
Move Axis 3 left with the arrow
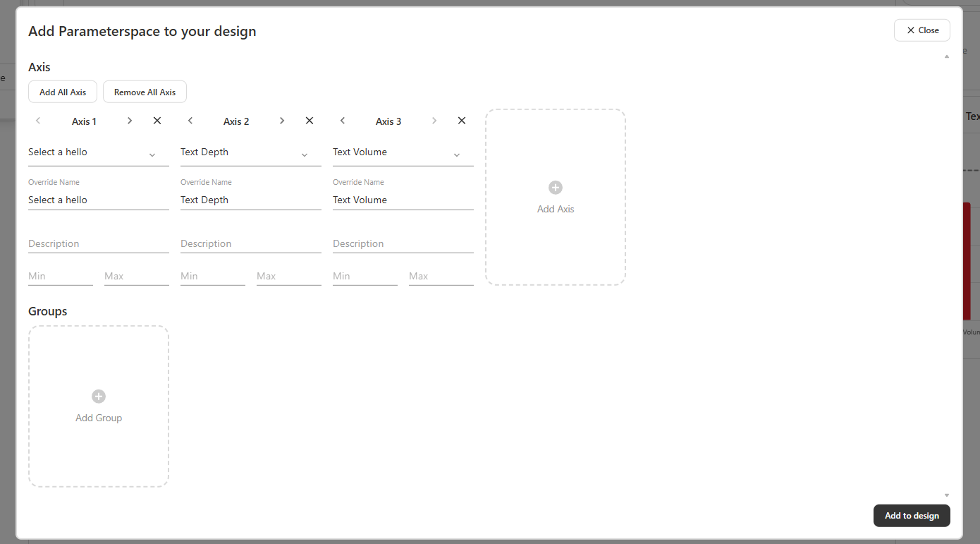click(343, 121)
